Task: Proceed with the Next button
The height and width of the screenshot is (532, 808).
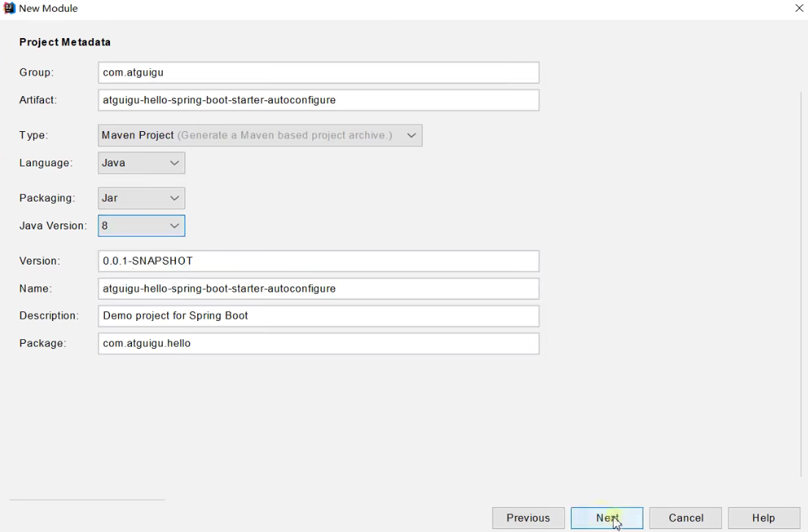Action: pyautogui.click(x=607, y=518)
